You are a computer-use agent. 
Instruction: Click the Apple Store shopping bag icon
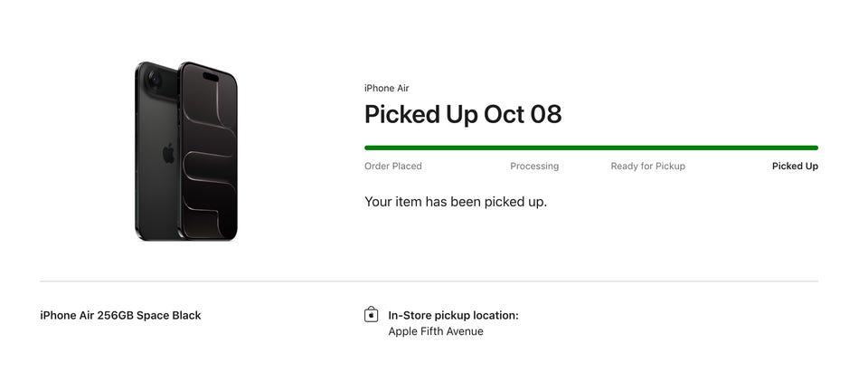371,315
